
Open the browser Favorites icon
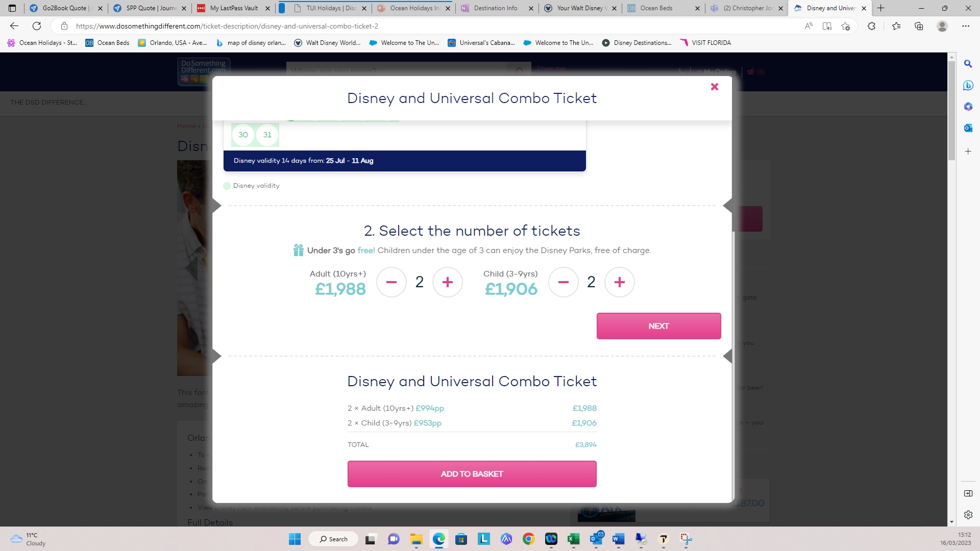tap(896, 26)
